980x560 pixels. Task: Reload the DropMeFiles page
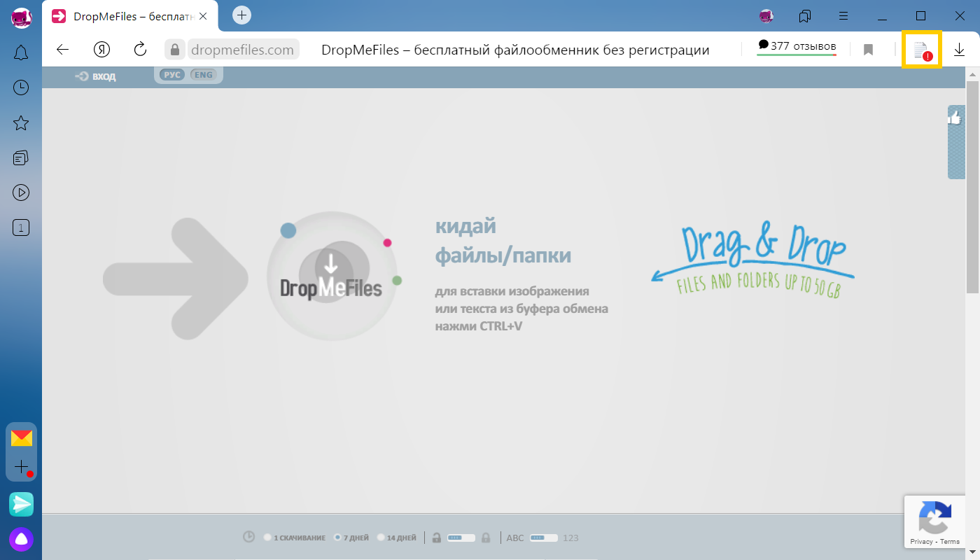tap(140, 49)
